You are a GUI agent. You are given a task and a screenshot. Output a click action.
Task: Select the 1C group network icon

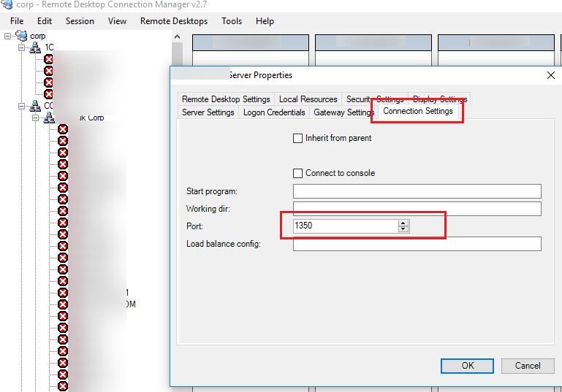(35, 47)
